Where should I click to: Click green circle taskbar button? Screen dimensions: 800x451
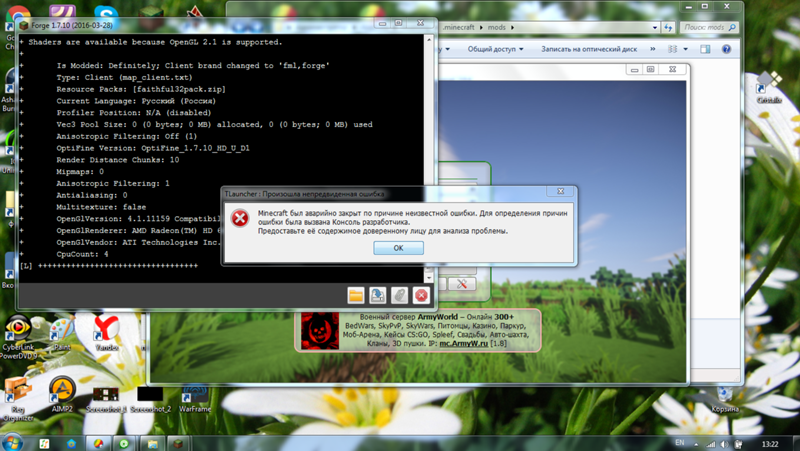pyautogui.click(x=124, y=443)
